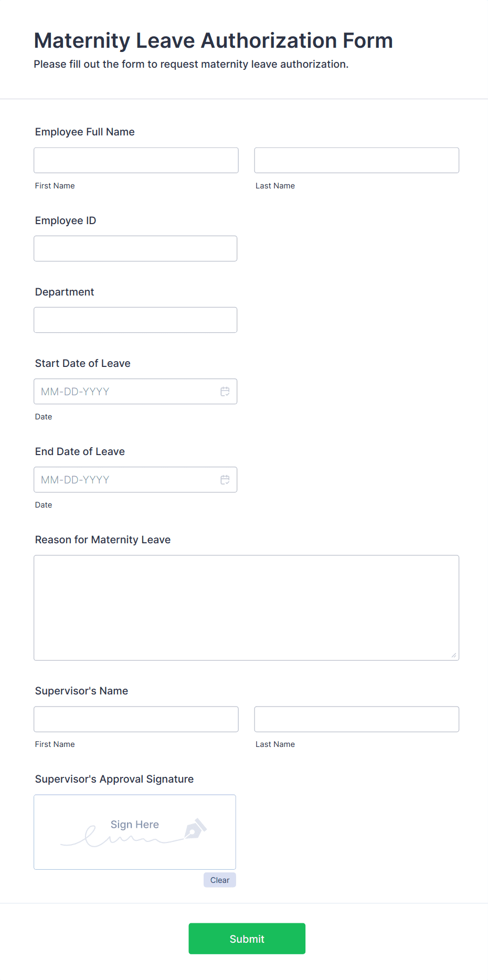Open the Start Date of Leave calendar icon
488x980 pixels.
225,392
